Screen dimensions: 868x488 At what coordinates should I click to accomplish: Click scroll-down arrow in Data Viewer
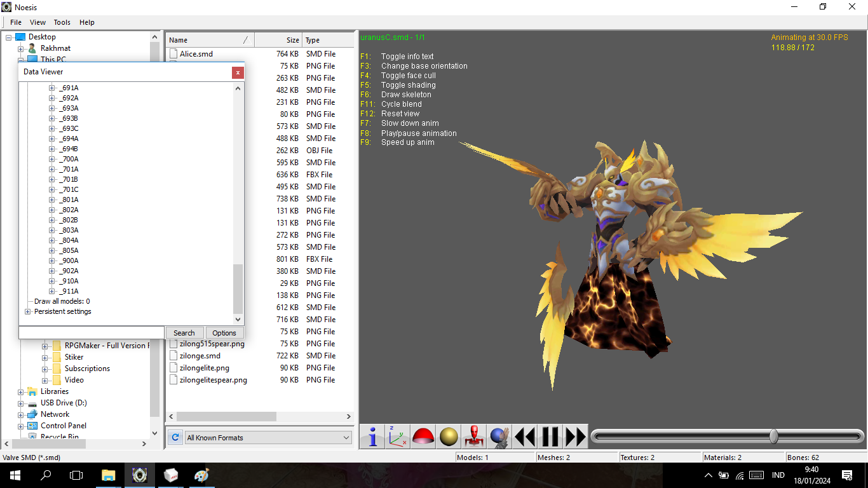pyautogui.click(x=238, y=320)
